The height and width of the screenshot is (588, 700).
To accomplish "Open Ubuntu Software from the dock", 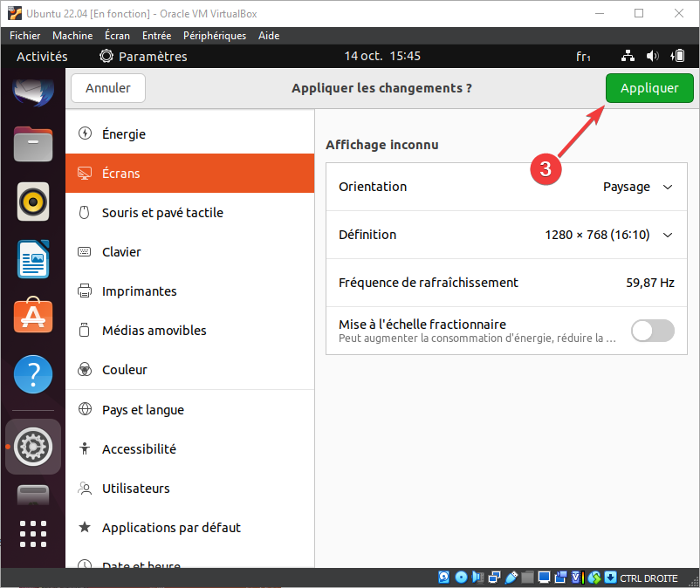I will [33, 315].
